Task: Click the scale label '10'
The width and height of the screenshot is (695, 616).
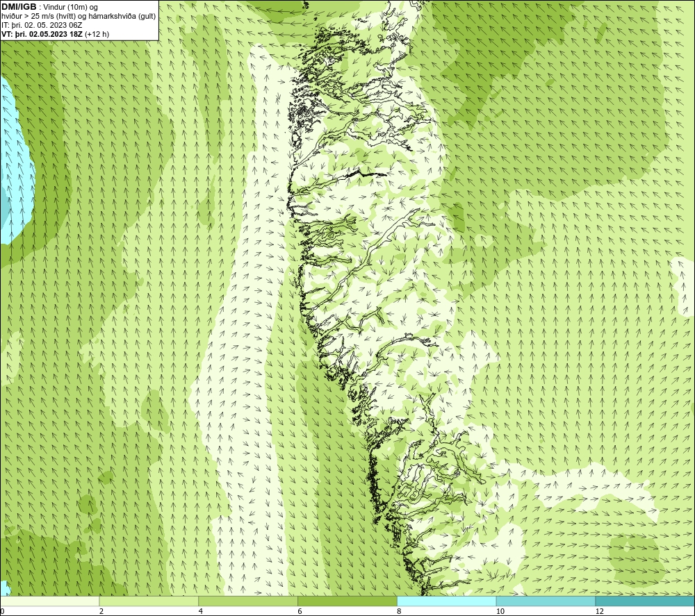Action: 500,612
